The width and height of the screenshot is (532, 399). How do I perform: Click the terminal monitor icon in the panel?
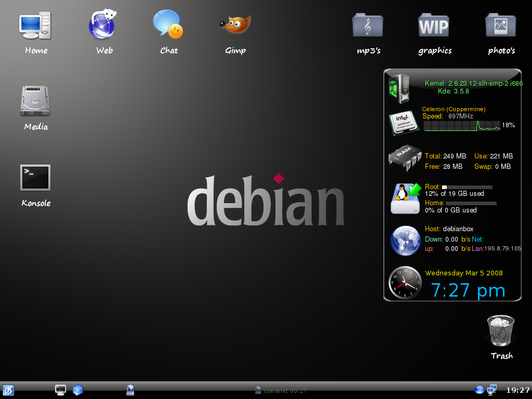click(x=60, y=390)
